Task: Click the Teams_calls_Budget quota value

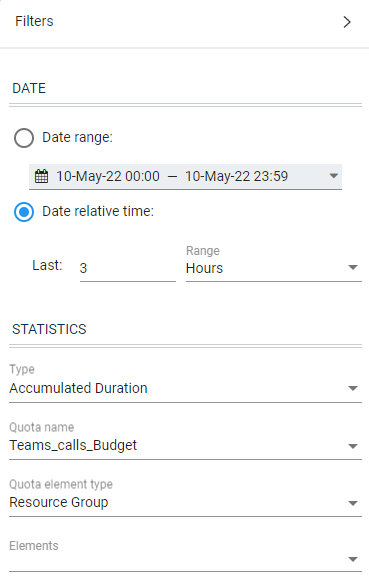Action: pos(73,445)
